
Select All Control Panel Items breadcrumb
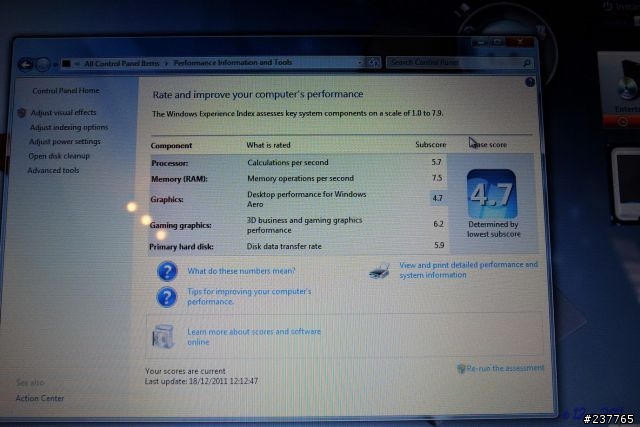(x=122, y=63)
